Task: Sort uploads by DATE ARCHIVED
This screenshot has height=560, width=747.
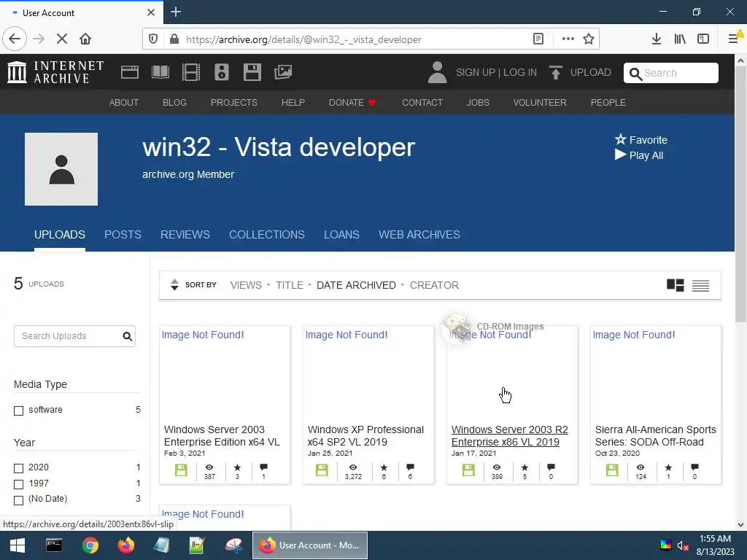Action: click(356, 285)
